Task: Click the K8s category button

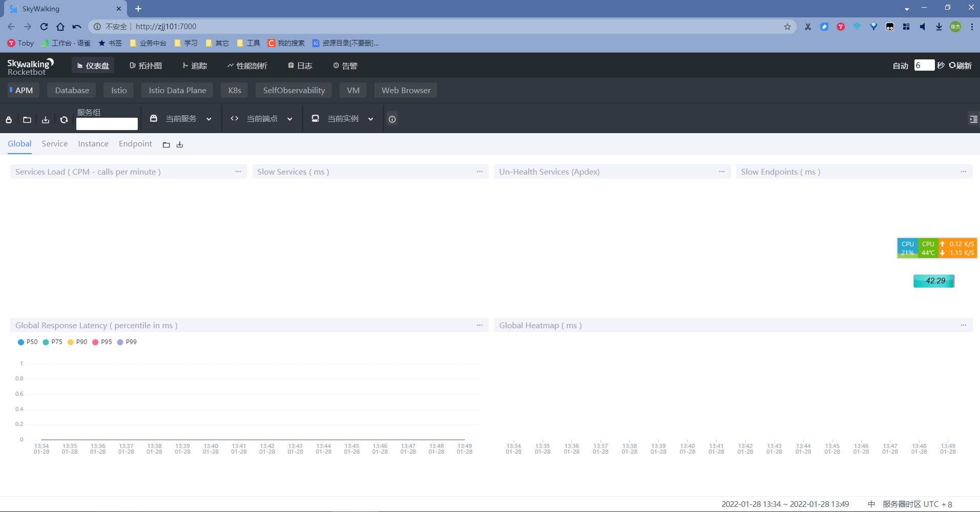Action: tap(233, 90)
